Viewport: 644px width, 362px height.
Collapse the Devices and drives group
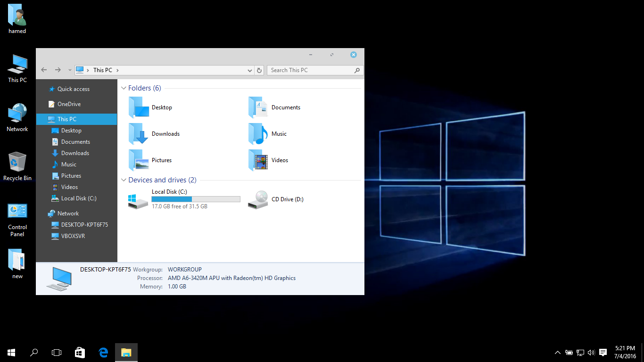[124, 180]
